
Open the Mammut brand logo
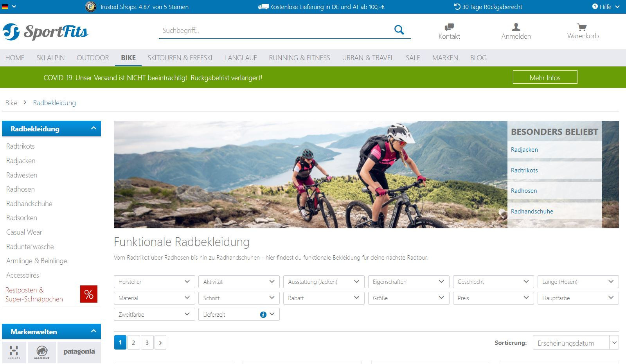[41, 351]
